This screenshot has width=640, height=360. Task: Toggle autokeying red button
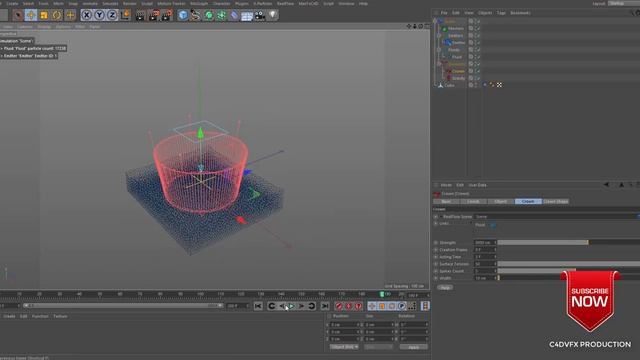click(349, 306)
